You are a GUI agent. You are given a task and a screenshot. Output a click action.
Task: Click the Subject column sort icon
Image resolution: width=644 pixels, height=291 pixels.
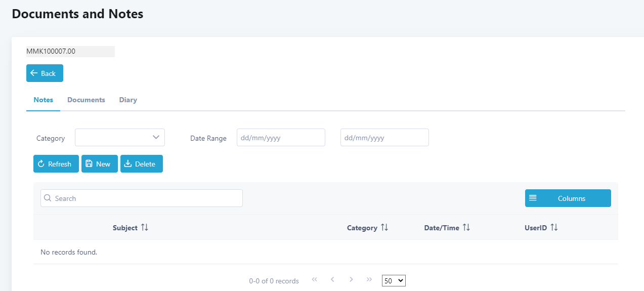pos(145,228)
